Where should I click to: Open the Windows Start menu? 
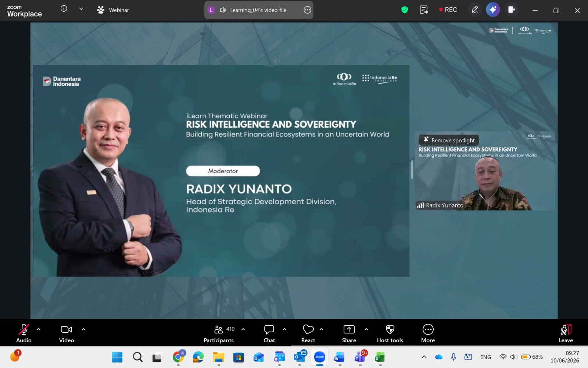pos(117,357)
